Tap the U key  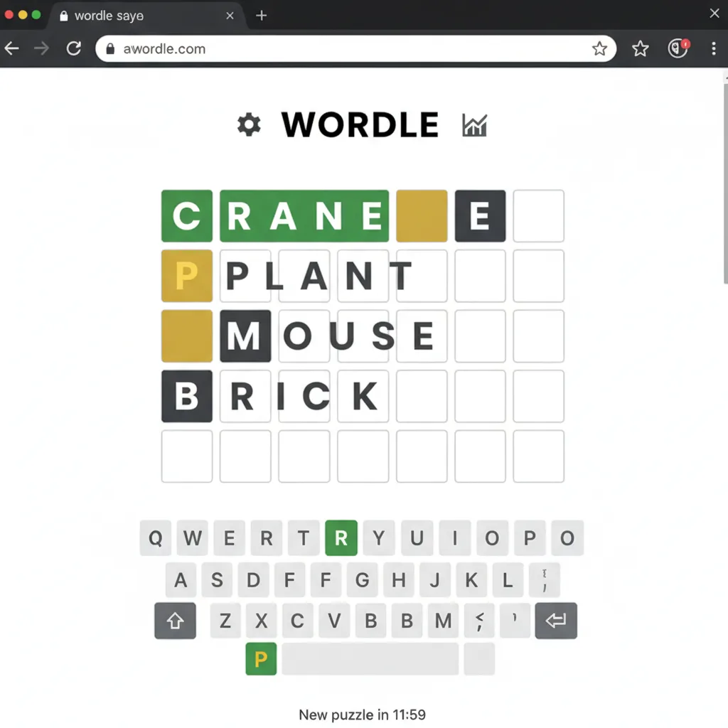417,538
